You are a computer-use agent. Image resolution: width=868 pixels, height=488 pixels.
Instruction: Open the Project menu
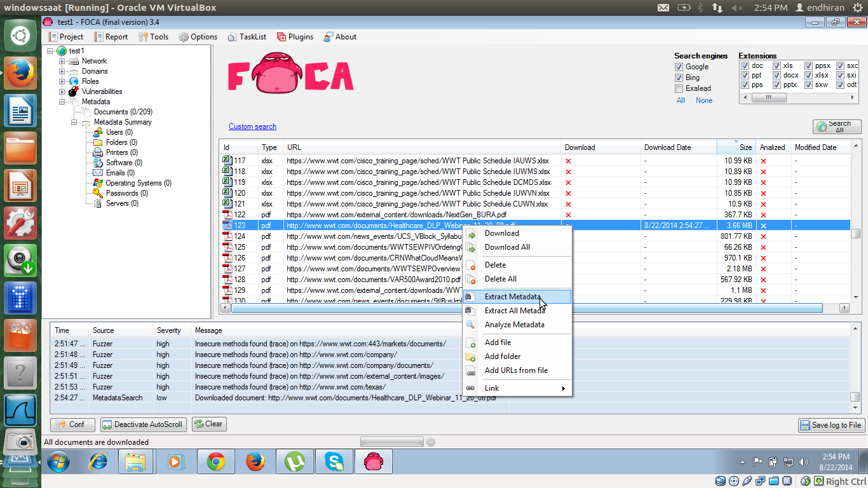pos(65,37)
